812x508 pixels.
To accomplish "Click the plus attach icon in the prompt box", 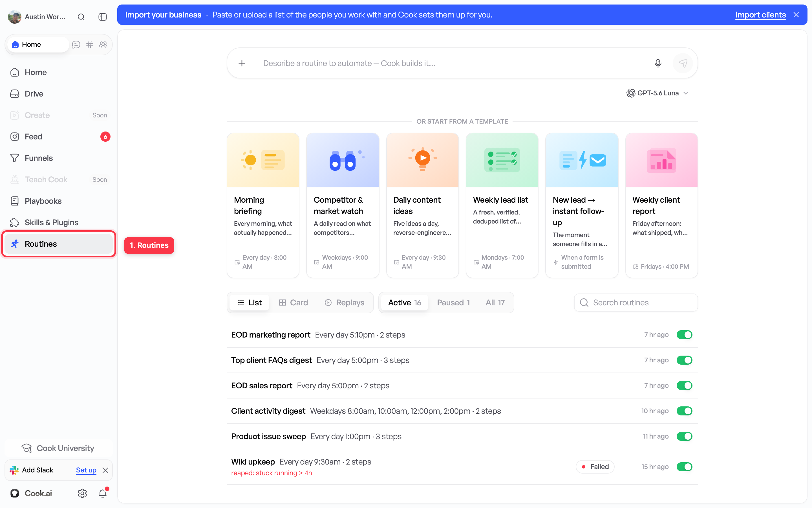I will point(242,63).
